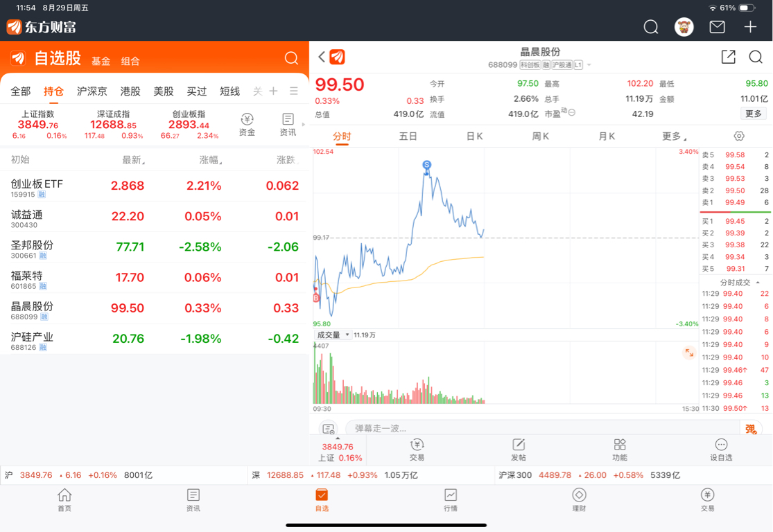Open the 成交量 indicator dropdown
This screenshot has width=773, height=532.
click(x=333, y=335)
